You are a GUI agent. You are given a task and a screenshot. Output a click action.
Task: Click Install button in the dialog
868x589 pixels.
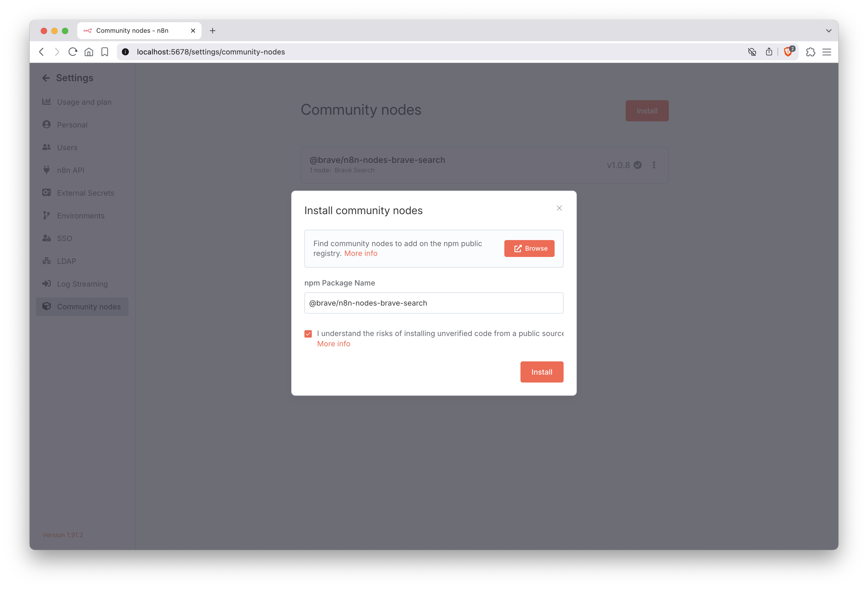pyautogui.click(x=542, y=372)
